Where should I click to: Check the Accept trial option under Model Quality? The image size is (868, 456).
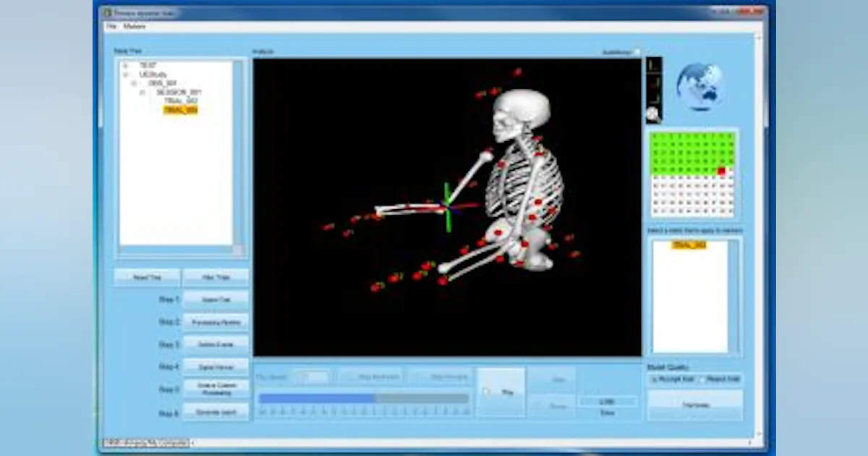click(655, 379)
